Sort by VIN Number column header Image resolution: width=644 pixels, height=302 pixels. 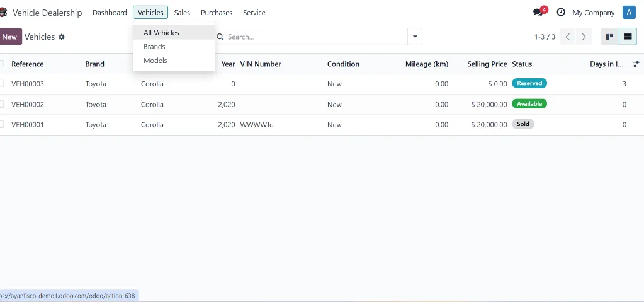tap(261, 64)
